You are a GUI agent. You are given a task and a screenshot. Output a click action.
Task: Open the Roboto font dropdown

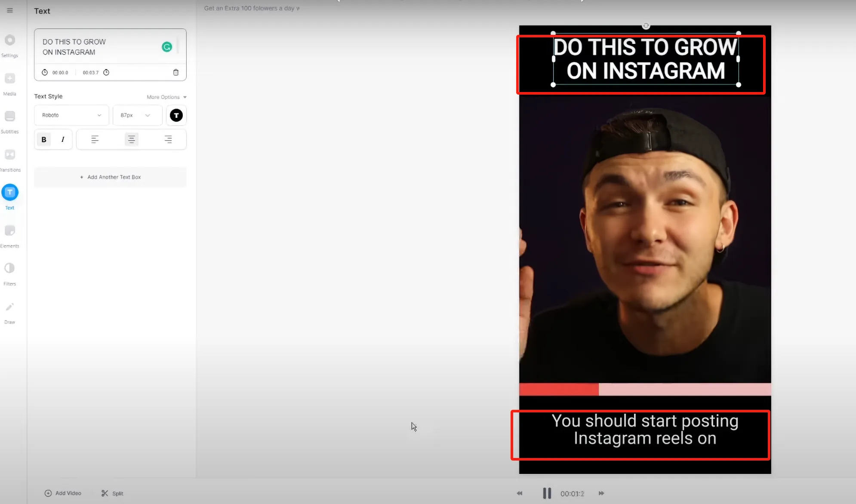pos(71,115)
